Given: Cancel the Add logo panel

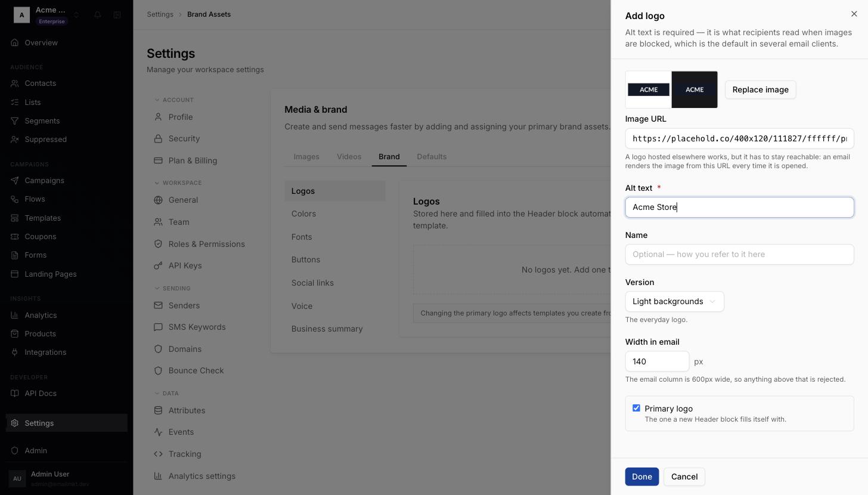Looking at the screenshot, I should click(x=684, y=477).
